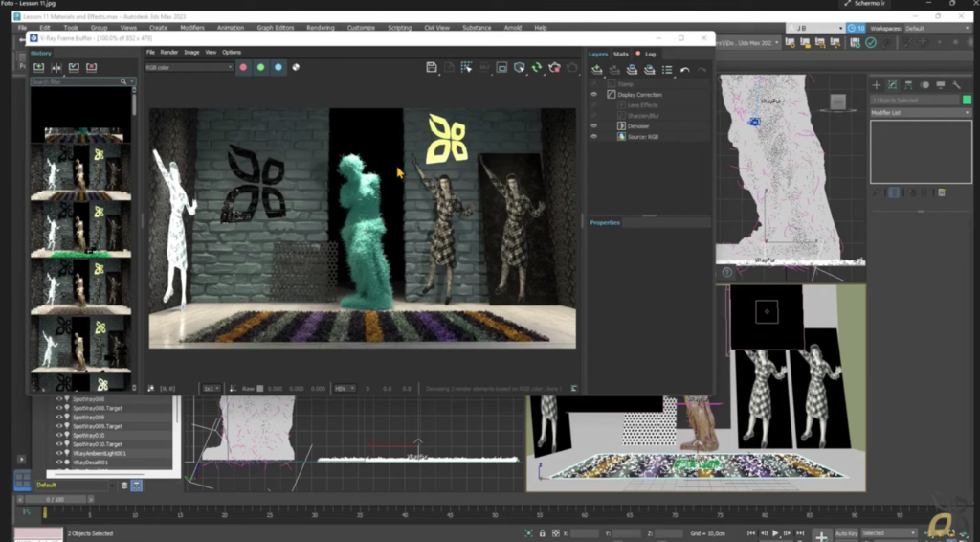Viewport: 980px width, 542px height.
Task: Click the A/B compare history icon
Action: (x=56, y=68)
